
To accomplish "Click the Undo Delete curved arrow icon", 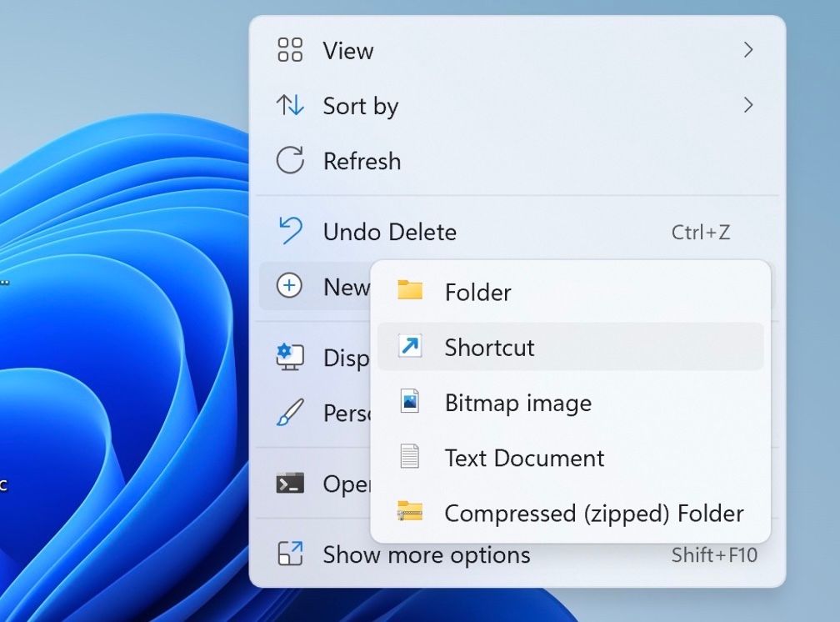I will click(x=290, y=231).
